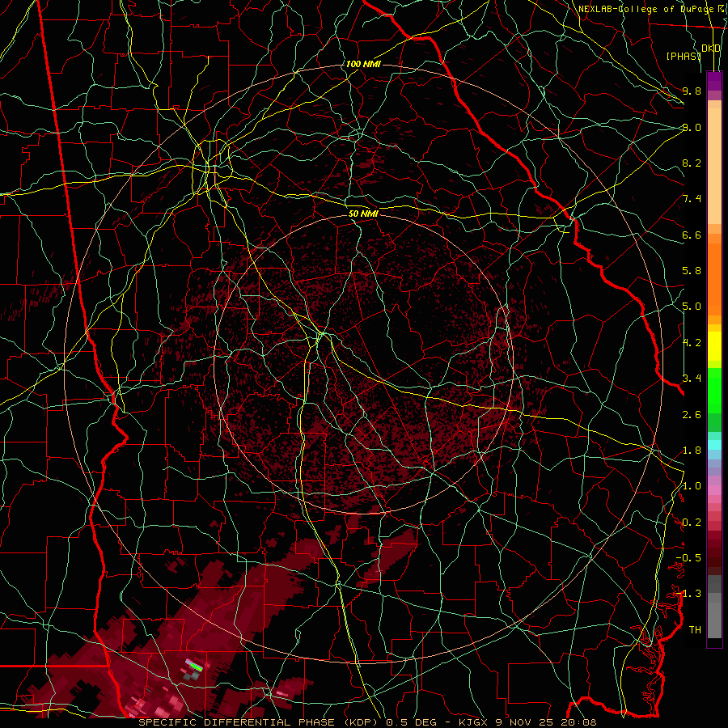Click the -1.3 value on the color scale
The image size is (728, 728).
tap(688, 594)
